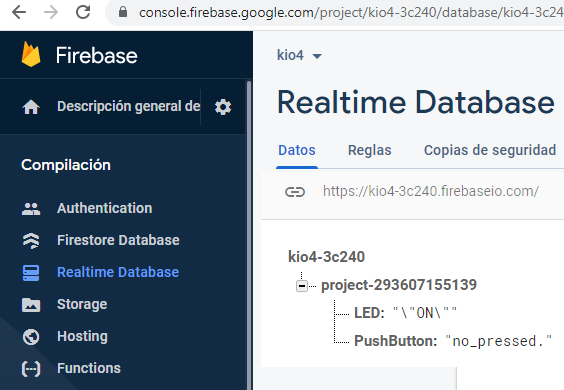
Task: Open Storage in the sidebar
Action: coord(82,304)
